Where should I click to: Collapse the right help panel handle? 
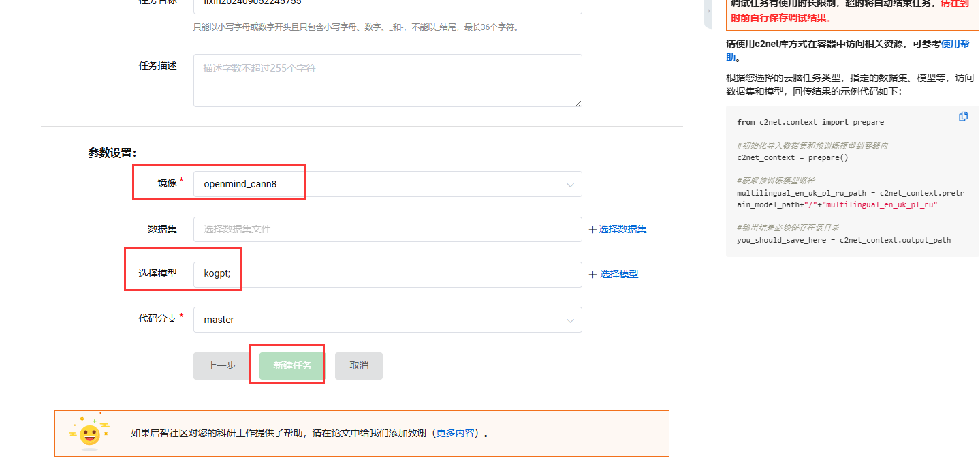pos(708,11)
